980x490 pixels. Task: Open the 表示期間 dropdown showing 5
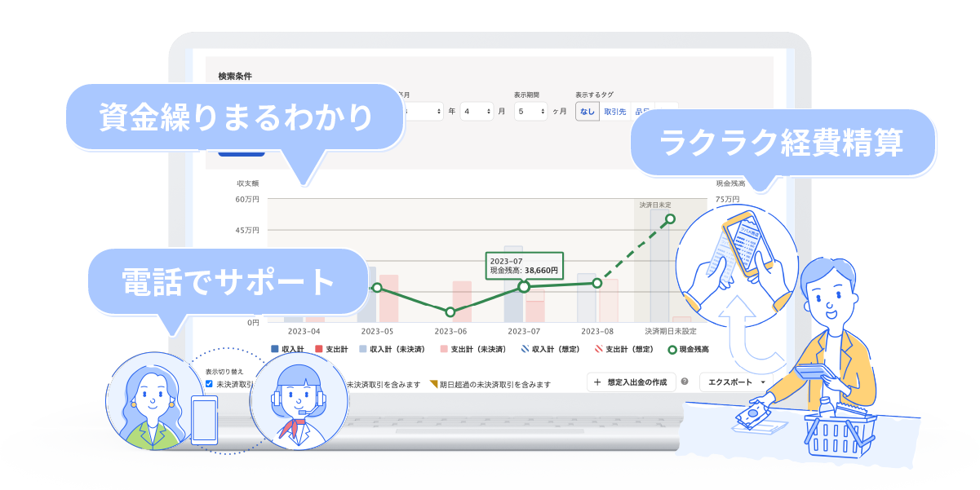[x=530, y=111]
